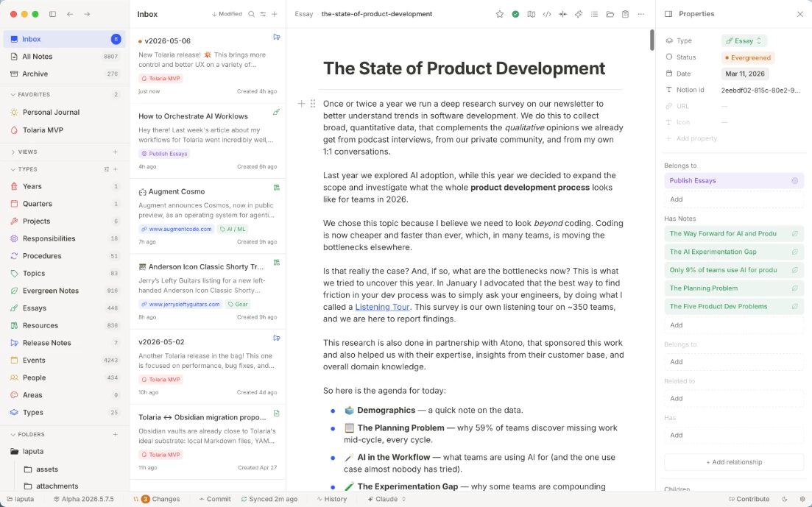The width and height of the screenshot is (812, 507).
Task: Click the settings gear in status bar
Action: click(802, 499)
